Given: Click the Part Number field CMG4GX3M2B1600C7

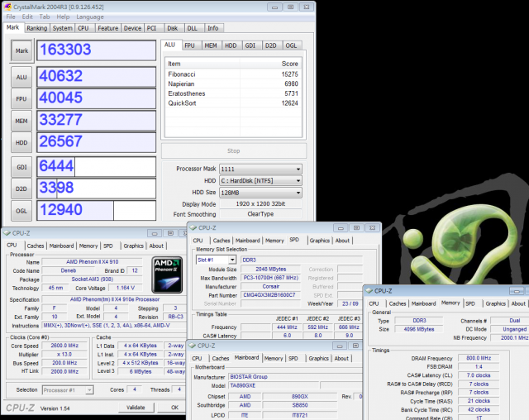Looking at the screenshot, I should click(270, 295).
